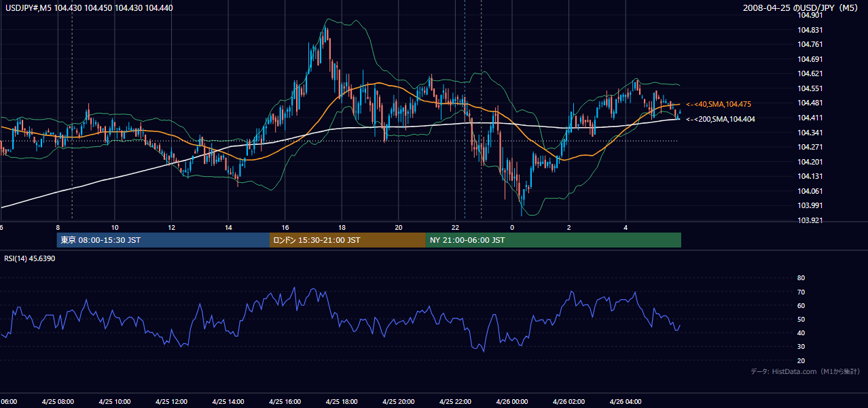Click the 4/25 14:00 date axis label

pyautogui.click(x=228, y=402)
